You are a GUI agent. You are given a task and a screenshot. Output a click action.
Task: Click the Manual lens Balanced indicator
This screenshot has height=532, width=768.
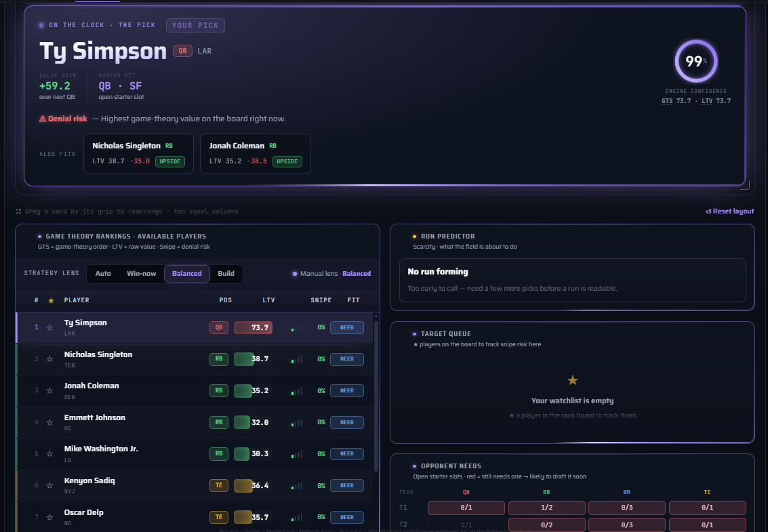[331, 274]
